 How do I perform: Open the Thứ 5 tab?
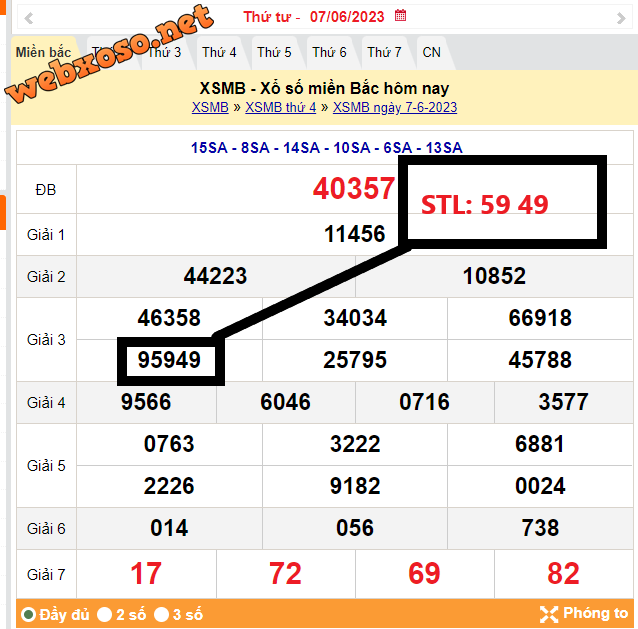274,52
